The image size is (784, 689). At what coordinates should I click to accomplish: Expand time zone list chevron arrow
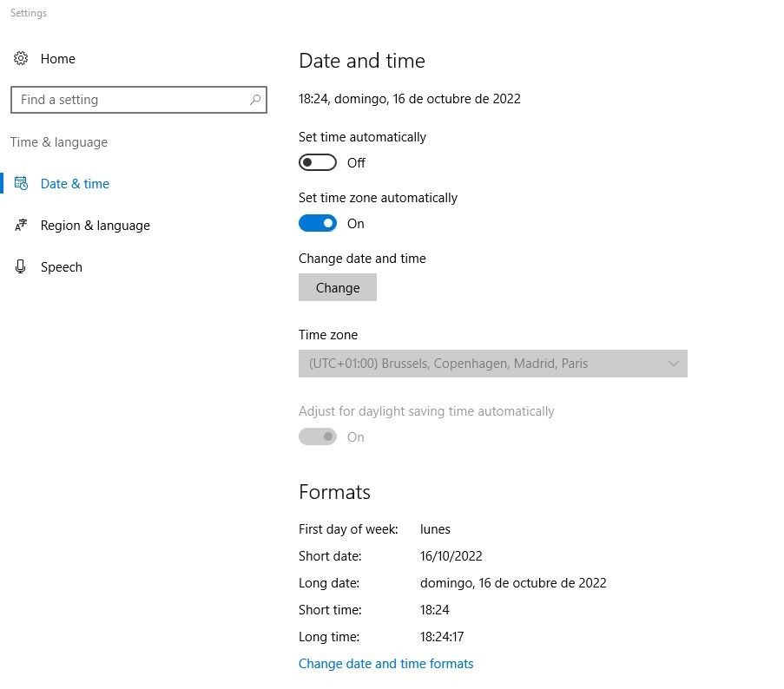point(674,364)
